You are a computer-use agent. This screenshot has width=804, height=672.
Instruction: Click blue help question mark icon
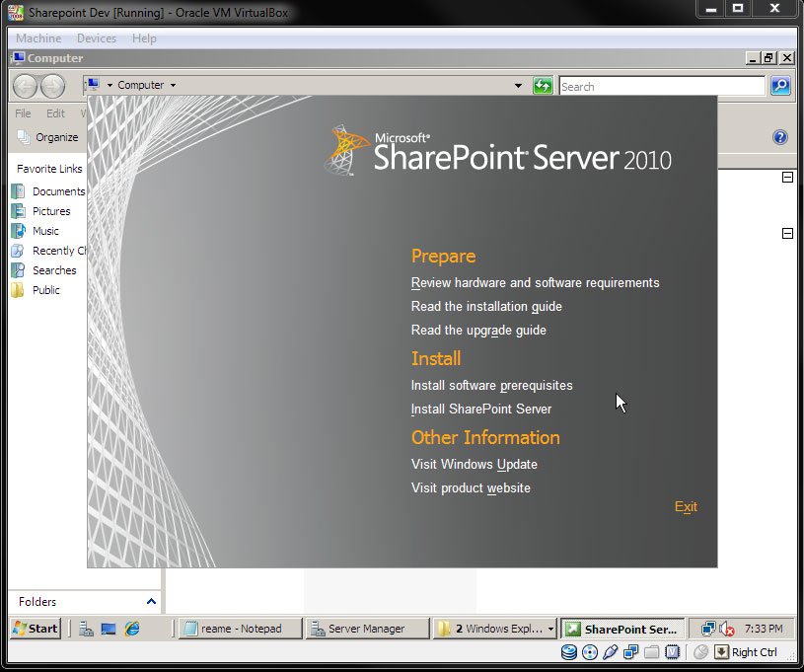coord(780,137)
